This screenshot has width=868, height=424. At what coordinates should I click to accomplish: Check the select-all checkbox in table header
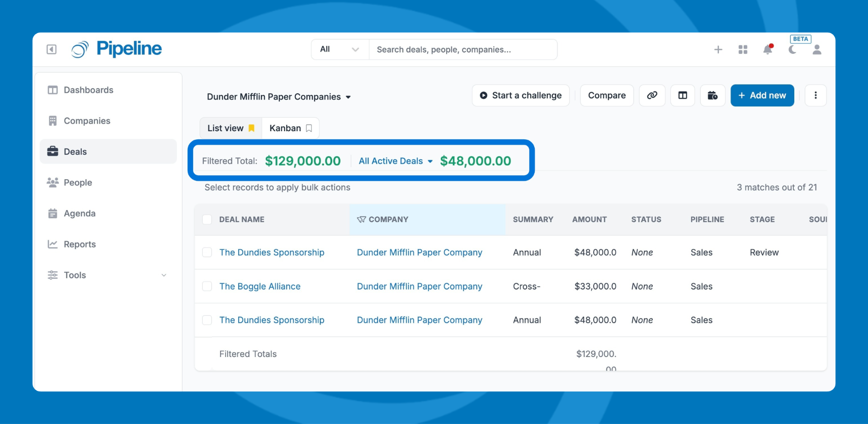(x=207, y=219)
